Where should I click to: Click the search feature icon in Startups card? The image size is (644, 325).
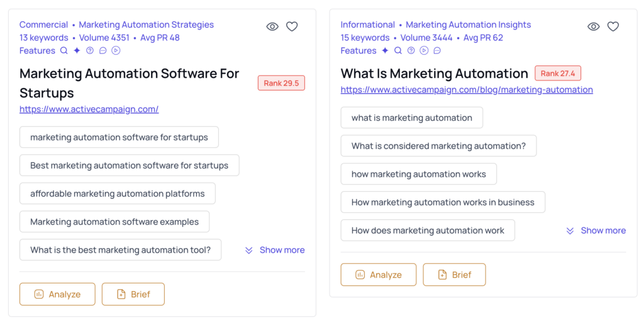[64, 51]
